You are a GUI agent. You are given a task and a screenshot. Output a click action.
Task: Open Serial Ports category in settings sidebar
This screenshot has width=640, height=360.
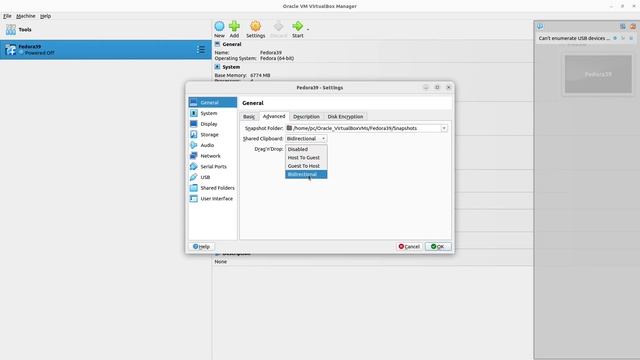[x=213, y=167]
